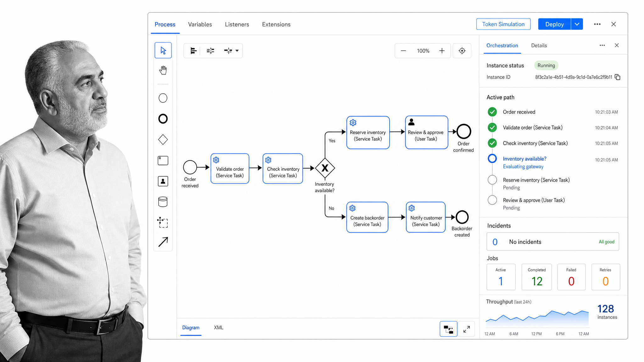Viewport: 644px width, 362px height.
Task: Click the throughput area chart
Action: [537, 319]
